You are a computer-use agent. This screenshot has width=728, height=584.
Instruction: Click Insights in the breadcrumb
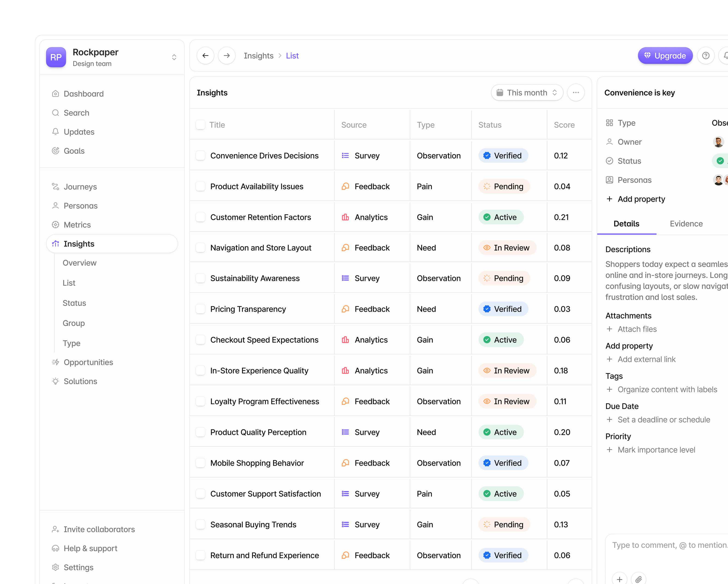click(x=258, y=56)
